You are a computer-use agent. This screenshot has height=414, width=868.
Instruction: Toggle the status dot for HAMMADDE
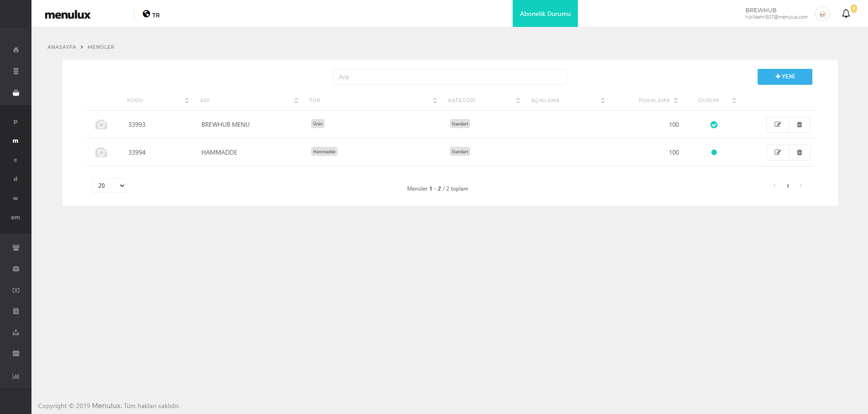(x=714, y=152)
